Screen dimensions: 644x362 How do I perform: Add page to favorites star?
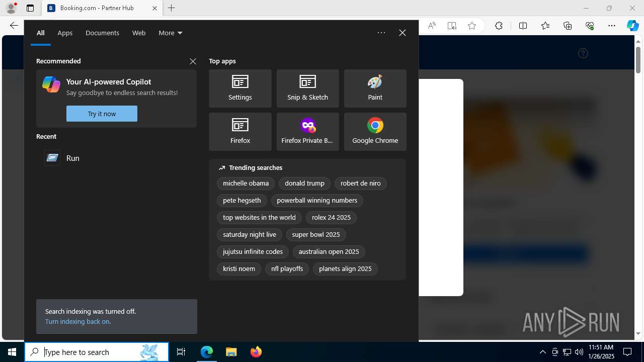(472, 26)
